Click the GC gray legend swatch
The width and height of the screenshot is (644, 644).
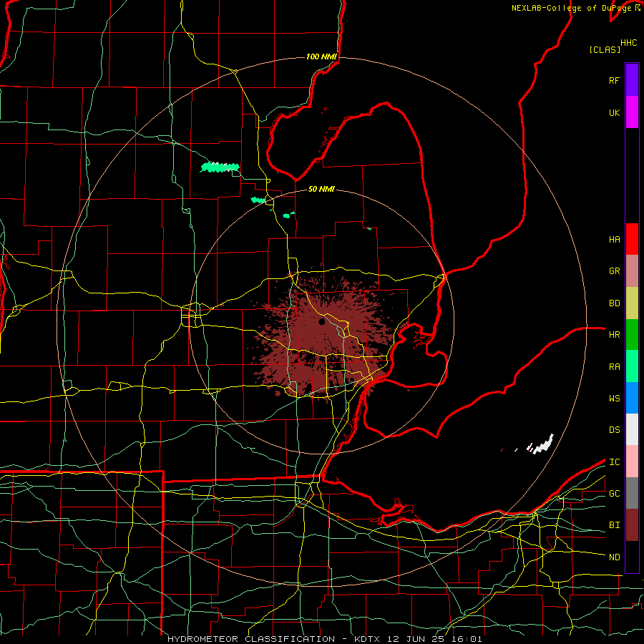tap(632, 493)
